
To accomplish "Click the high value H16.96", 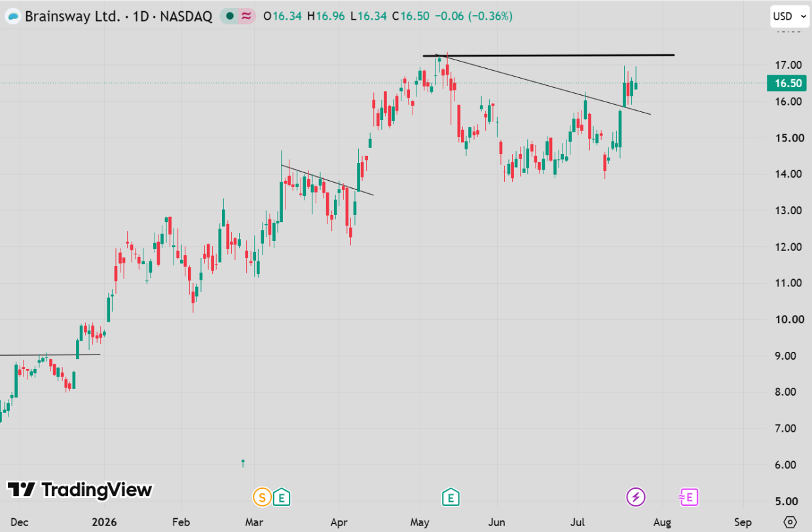I will coord(327,16).
